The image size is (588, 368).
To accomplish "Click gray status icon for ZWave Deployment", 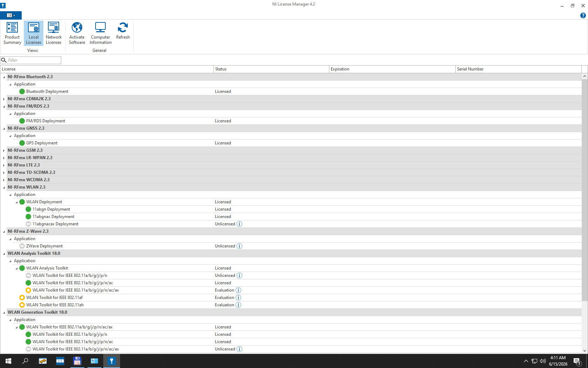I will click(x=22, y=246).
